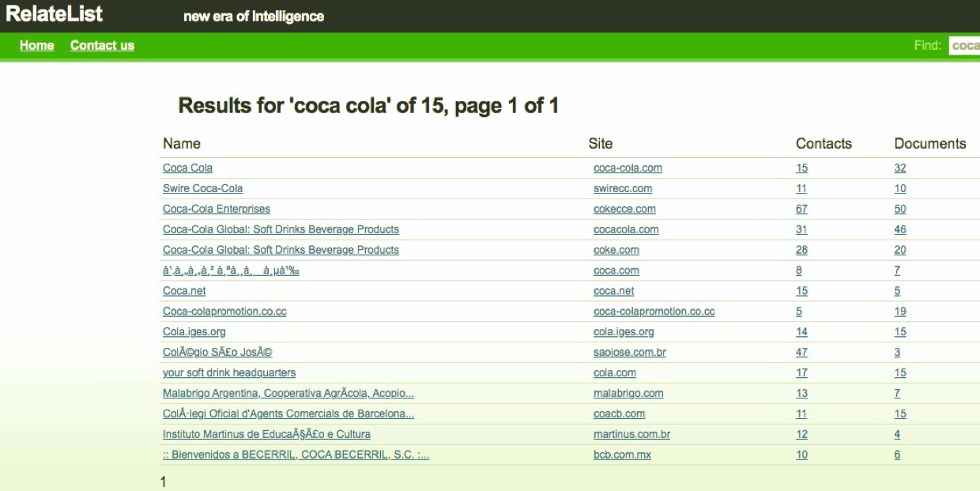
Task: Select the Documents column header
Action: (x=930, y=144)
